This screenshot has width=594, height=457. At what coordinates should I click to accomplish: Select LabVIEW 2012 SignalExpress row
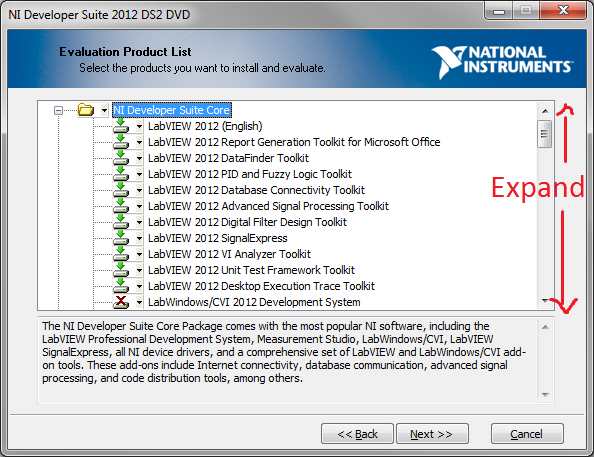point(217,238)
